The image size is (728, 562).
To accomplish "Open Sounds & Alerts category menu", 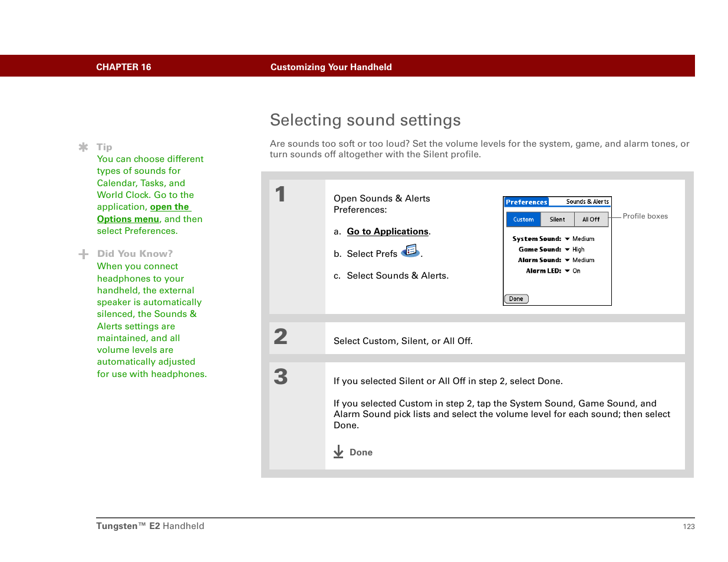I will pos(587,201).
